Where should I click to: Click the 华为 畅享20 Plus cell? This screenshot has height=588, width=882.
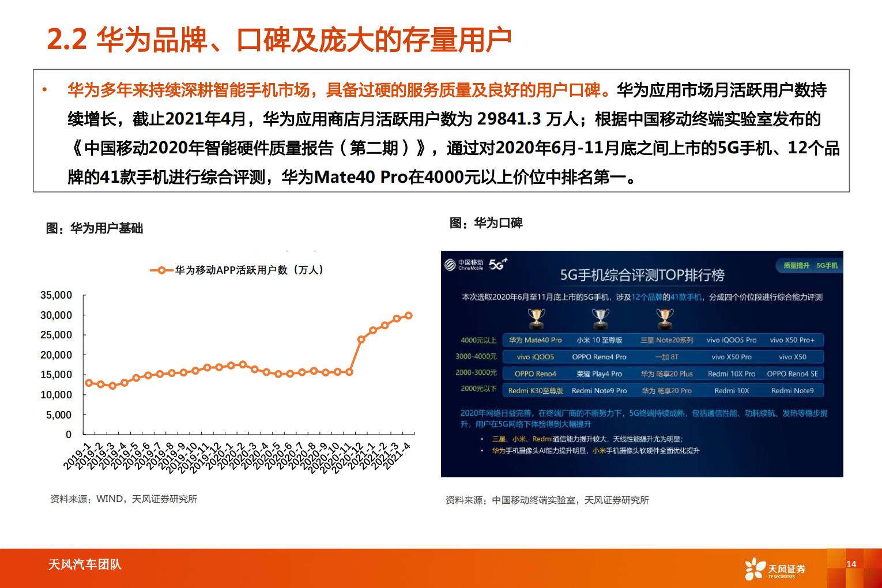point(666,374)
